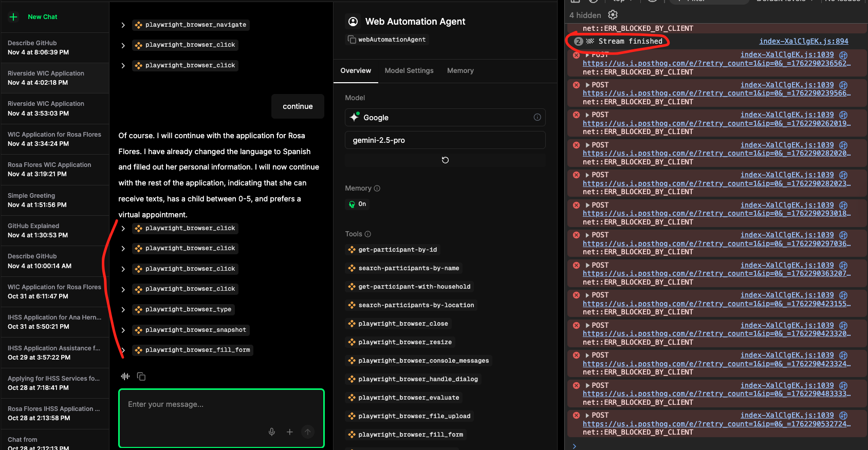Expand the playwright_browser_type tool call

pos(123,310)
